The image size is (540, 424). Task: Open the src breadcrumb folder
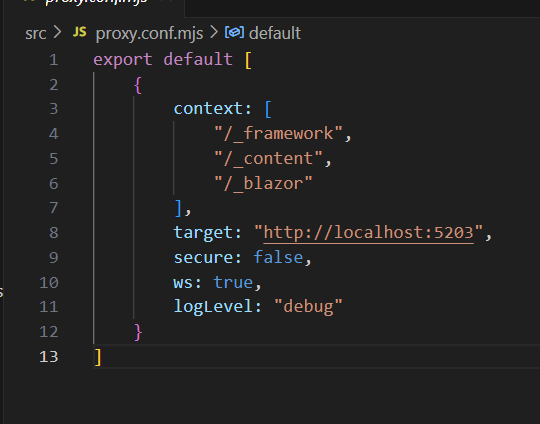coord(35,33)
